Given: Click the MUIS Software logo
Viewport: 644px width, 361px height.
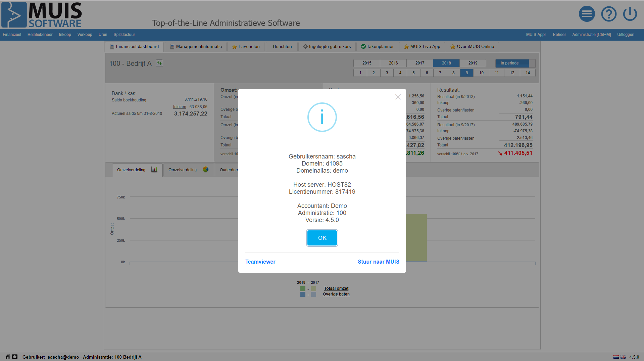Looking at the screenshot, I should tap(42, 15).
